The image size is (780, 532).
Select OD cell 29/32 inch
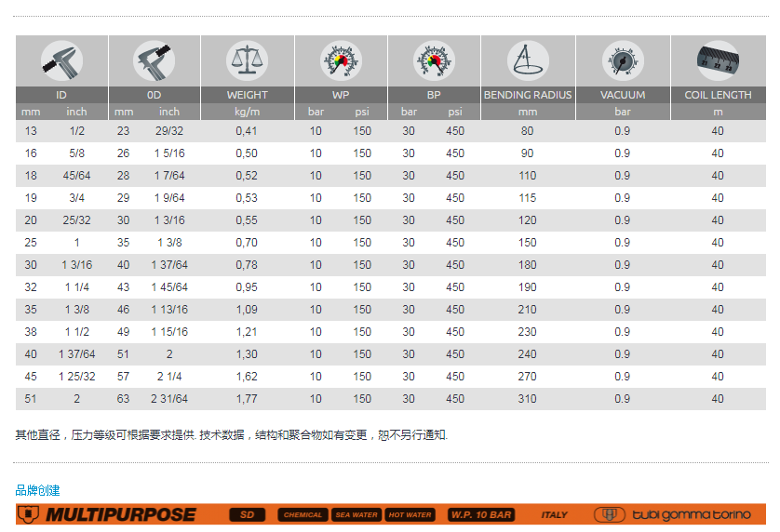[169, 131]
